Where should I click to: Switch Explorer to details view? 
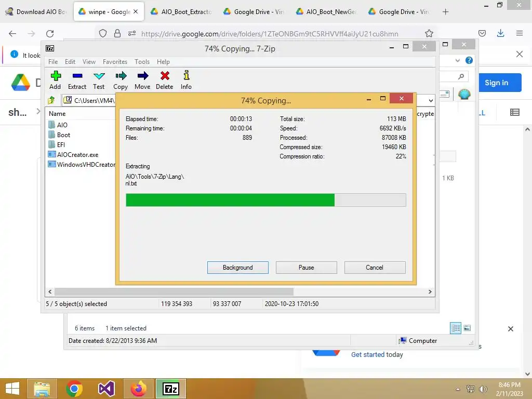click(456, 328)
